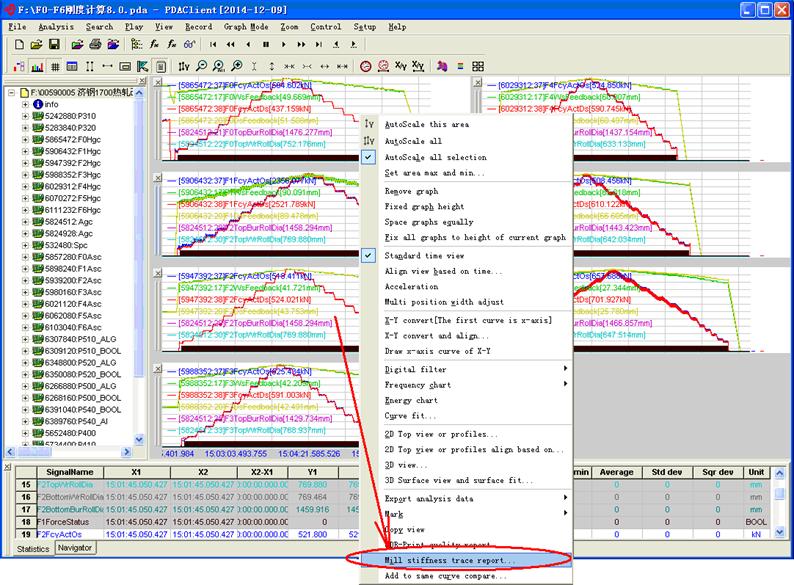
Task: Click the four-pane layout toolbar icon
Action: (478, 66)
